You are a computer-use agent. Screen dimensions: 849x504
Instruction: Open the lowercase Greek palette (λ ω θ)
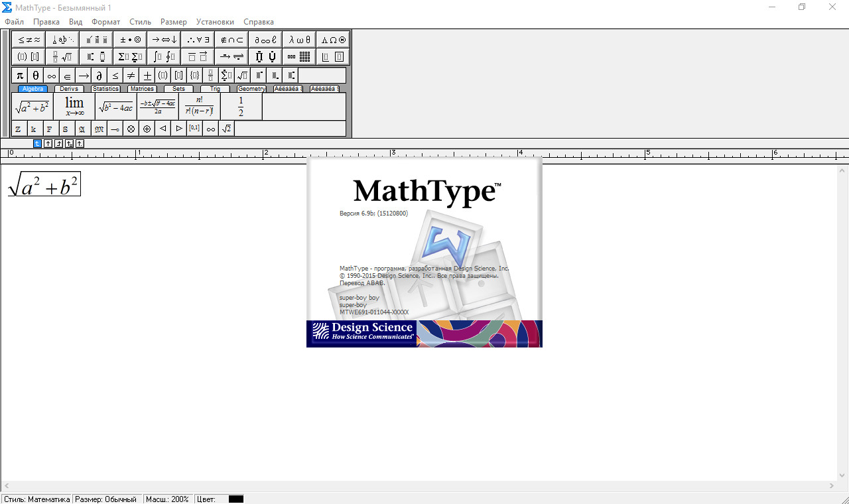pos(299,39)
